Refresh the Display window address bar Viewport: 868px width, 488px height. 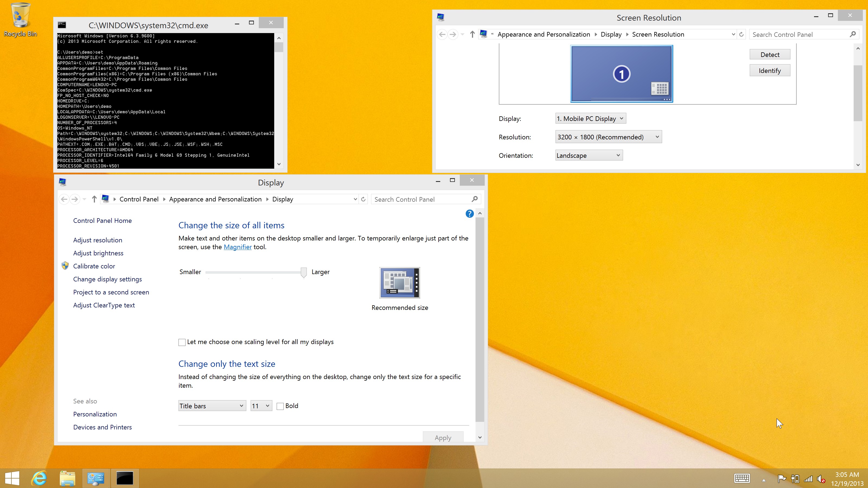(x=363, y=199)
